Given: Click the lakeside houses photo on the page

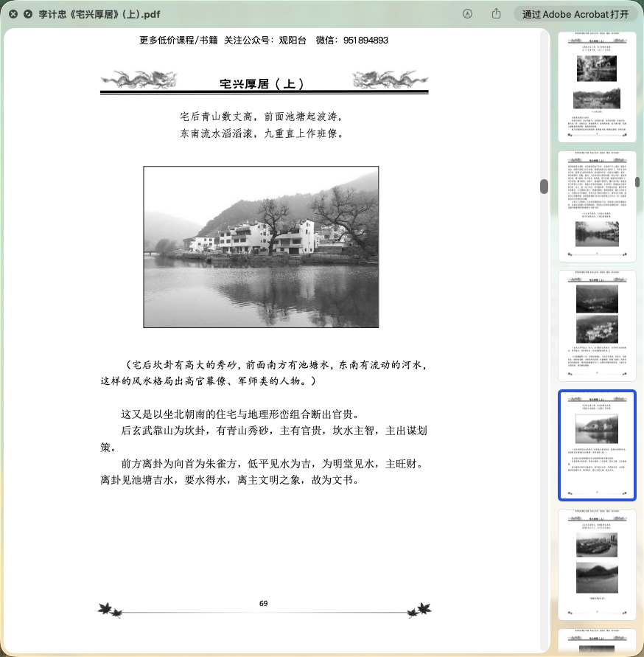Looking at the screenshot, I should [261, 246].
